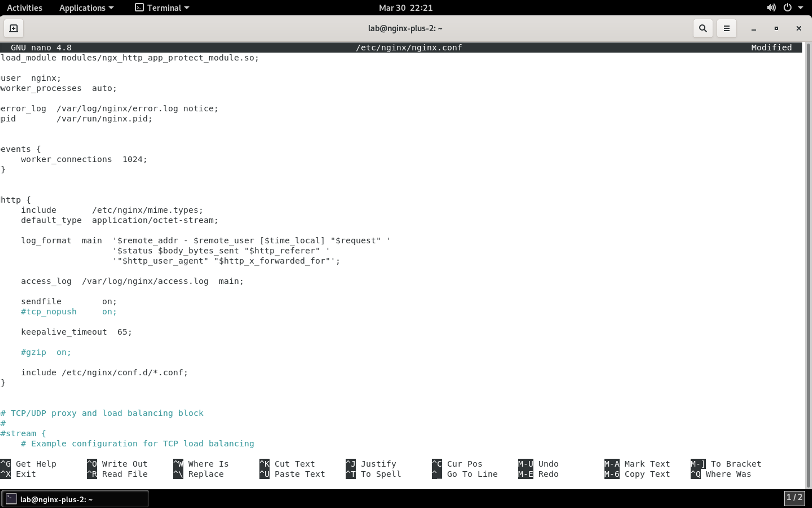Screen dimensions: 812x508
Task: Click the '#stream {' line
Action: [x=23, y=433]
